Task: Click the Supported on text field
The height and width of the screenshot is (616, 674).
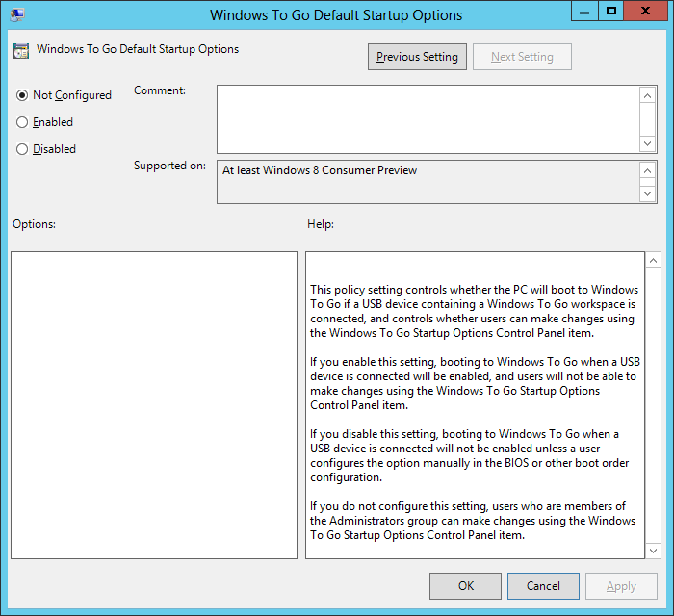Action: (x=428, y=181)
